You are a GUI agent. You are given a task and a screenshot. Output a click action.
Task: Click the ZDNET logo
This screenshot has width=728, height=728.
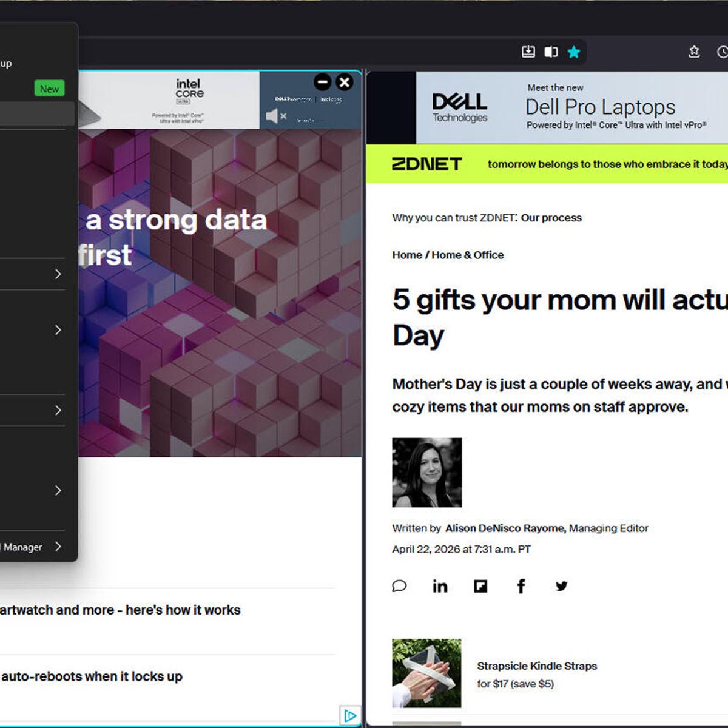[427, 164]
